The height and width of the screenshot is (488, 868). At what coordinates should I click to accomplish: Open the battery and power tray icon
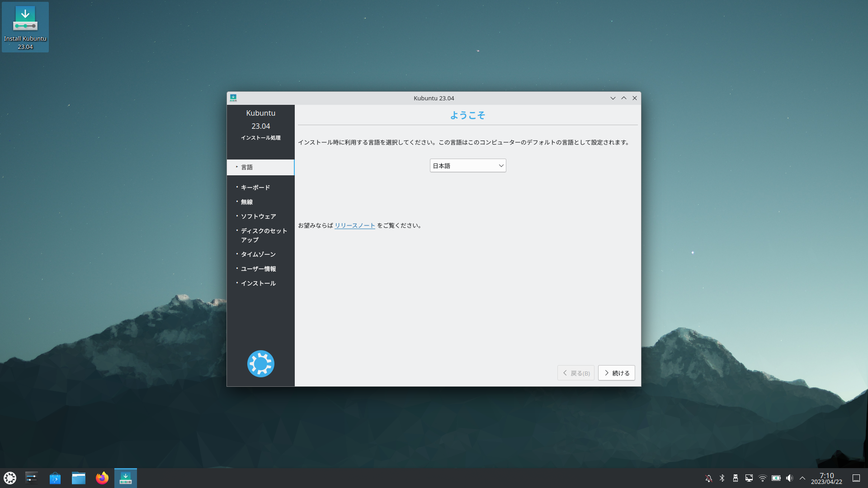click(776, 478)
